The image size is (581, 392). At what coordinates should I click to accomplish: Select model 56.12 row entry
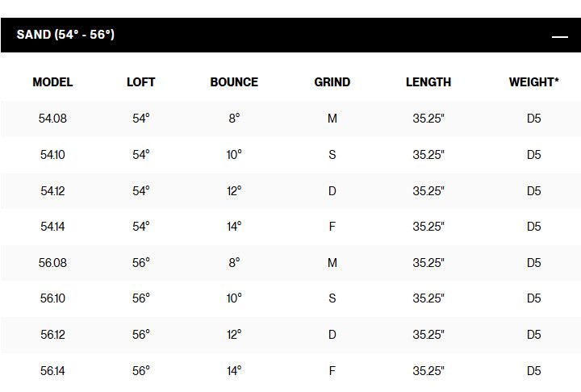point(52,335)
